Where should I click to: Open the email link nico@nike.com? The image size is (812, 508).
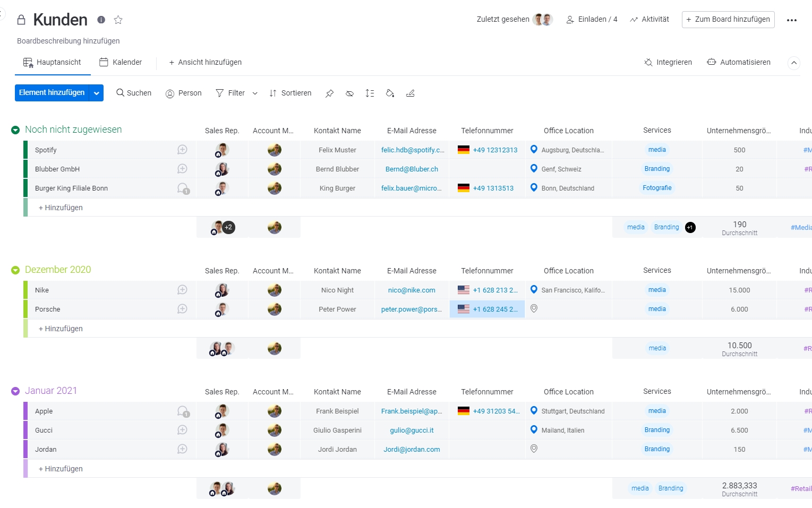coord(412,290)
